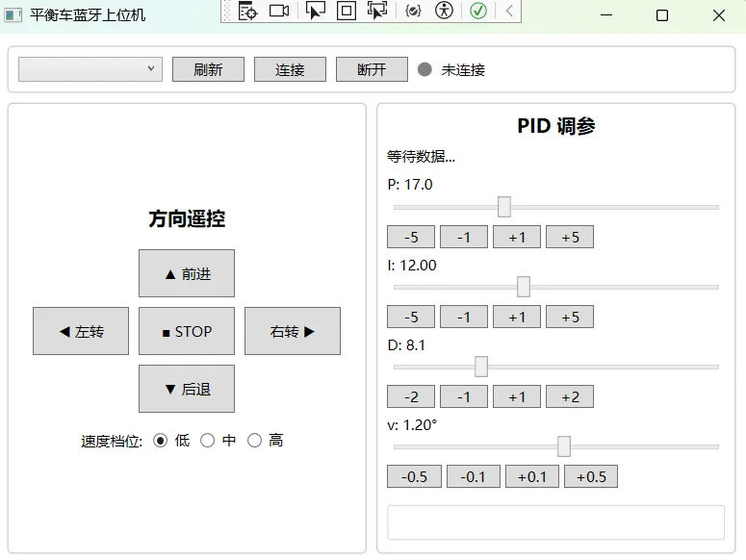Viewport: 746px width, 560px height.
Task: Increase P by 5
Action: [x=570, y=237]
